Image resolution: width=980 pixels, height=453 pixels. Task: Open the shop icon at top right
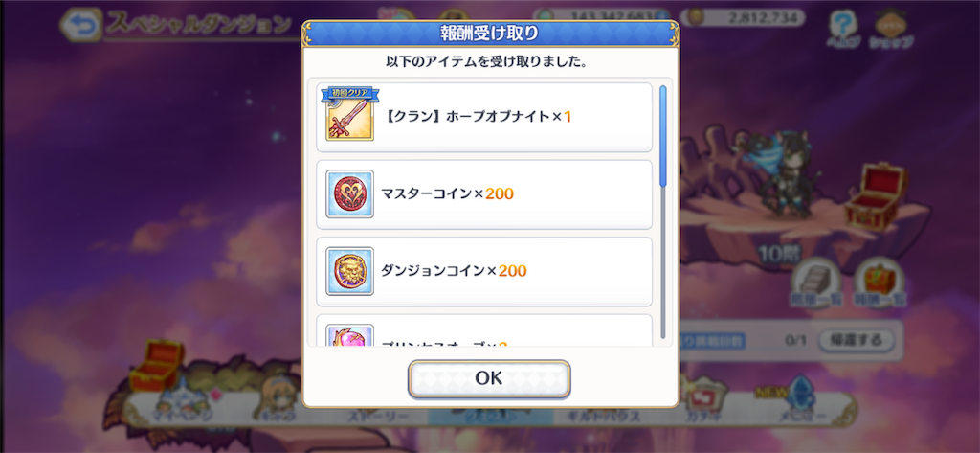(x=893, y=30)
